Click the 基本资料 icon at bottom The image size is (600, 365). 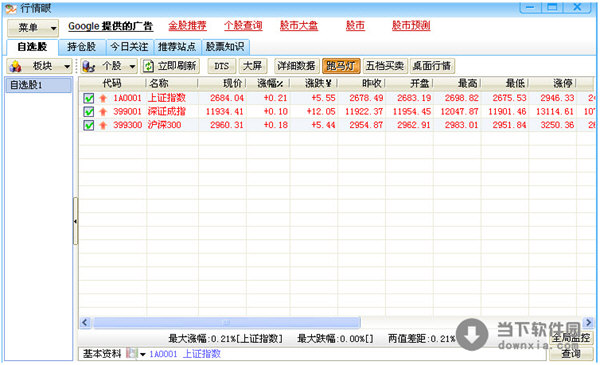tap(132, 354)
